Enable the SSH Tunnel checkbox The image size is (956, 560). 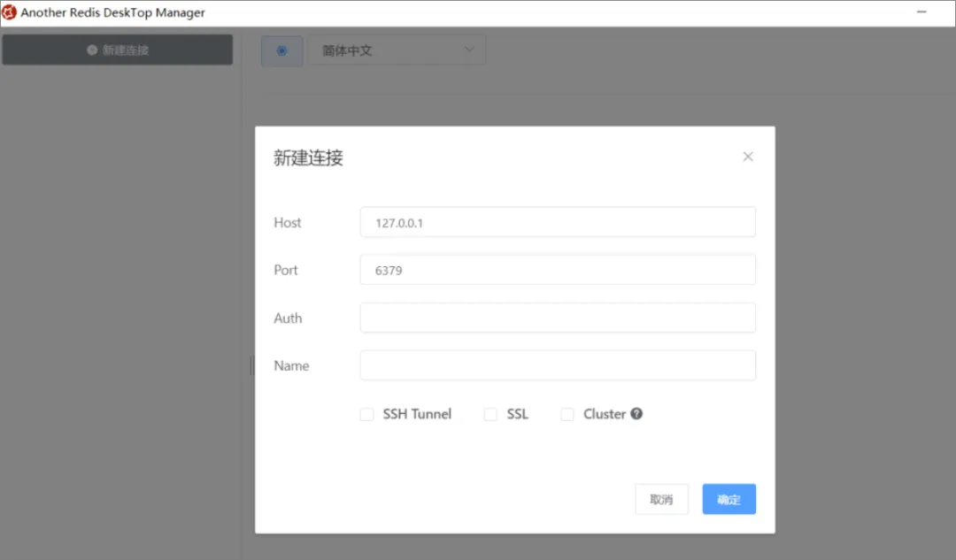point(366,414)
